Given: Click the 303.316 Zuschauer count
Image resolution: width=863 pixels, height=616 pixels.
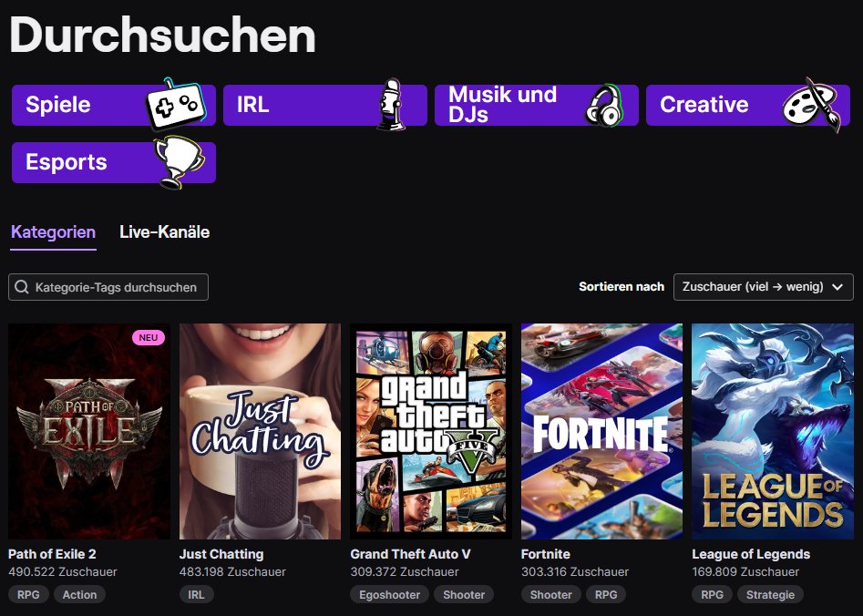Looking at the screenshot, I should 575,572.
